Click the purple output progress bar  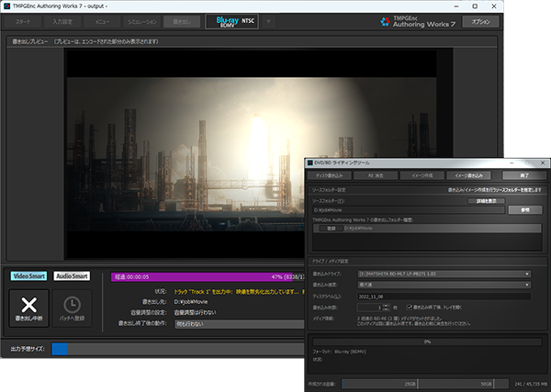tap(208, 277)
